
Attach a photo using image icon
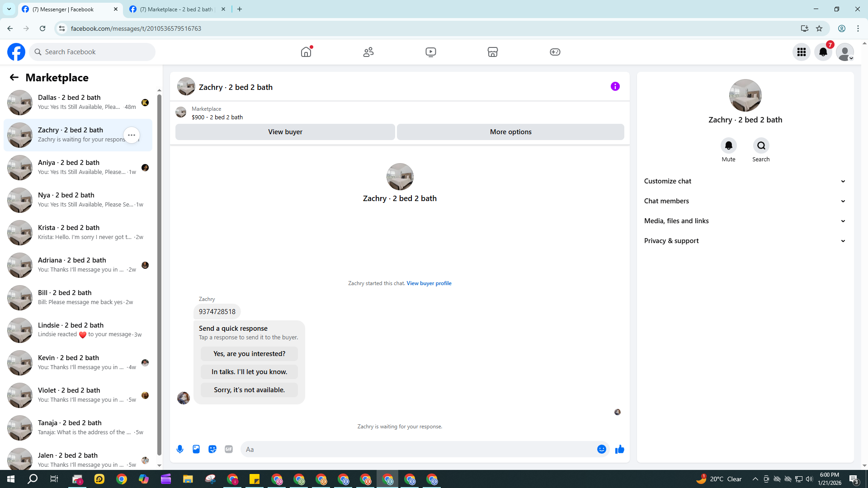click(196, 449)
